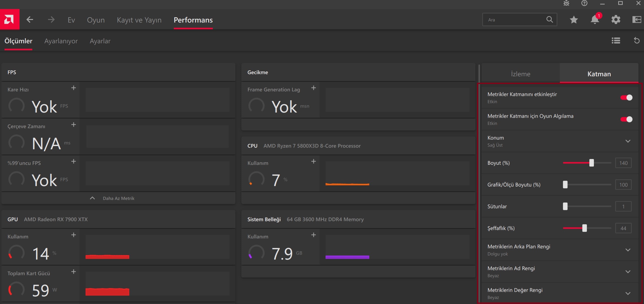Click the Grafik/Ölçü Boyutu slider handle
The image size is (644, 304).
click(x=565, y=184)
